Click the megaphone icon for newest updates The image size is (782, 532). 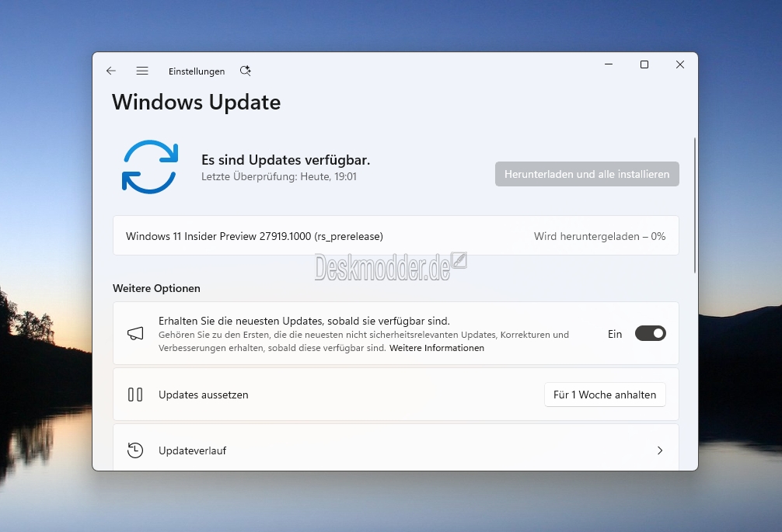[135, 333]
